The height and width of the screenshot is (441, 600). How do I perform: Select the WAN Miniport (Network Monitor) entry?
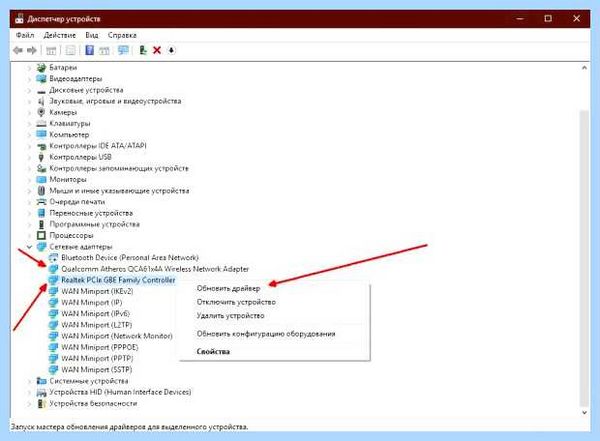pyautogui.click(x=117, y=336)
